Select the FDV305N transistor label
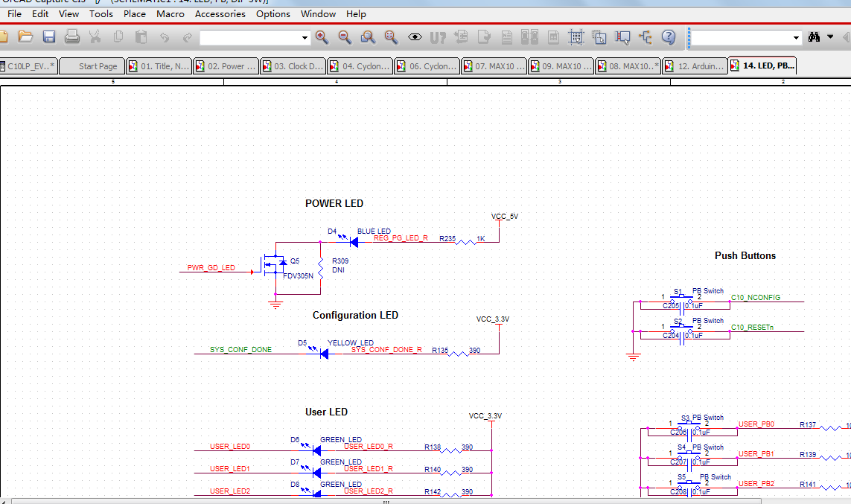The image size is (851, 504). click(x=299, y=275)
